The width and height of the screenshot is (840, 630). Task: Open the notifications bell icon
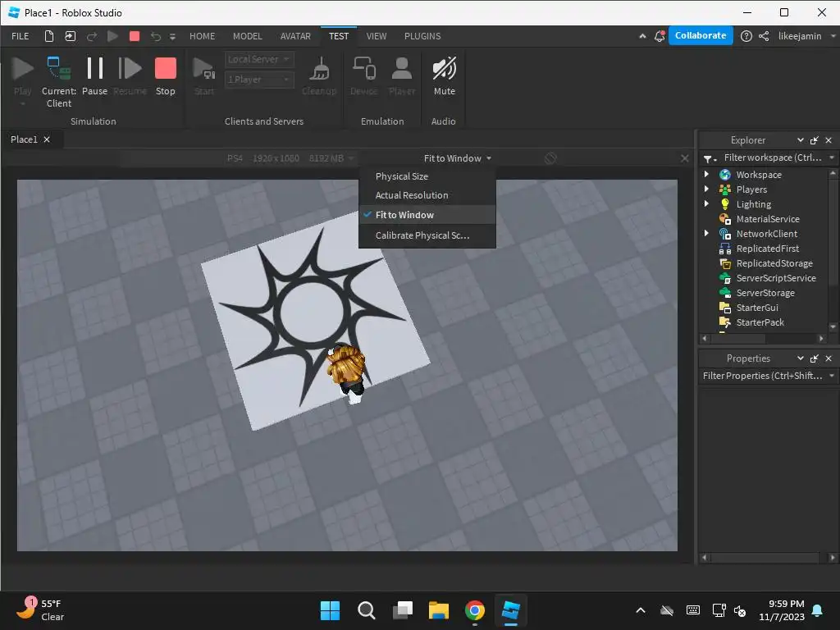coord(660,36)
